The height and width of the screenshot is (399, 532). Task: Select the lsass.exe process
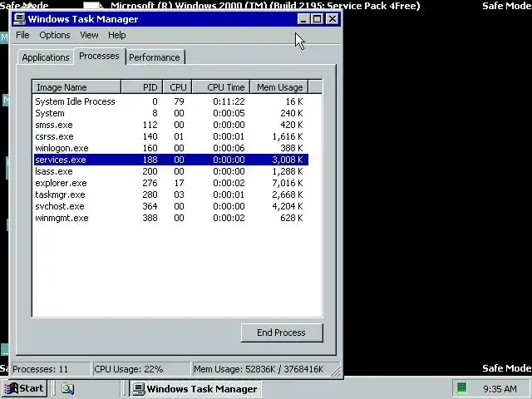point(171,171)
